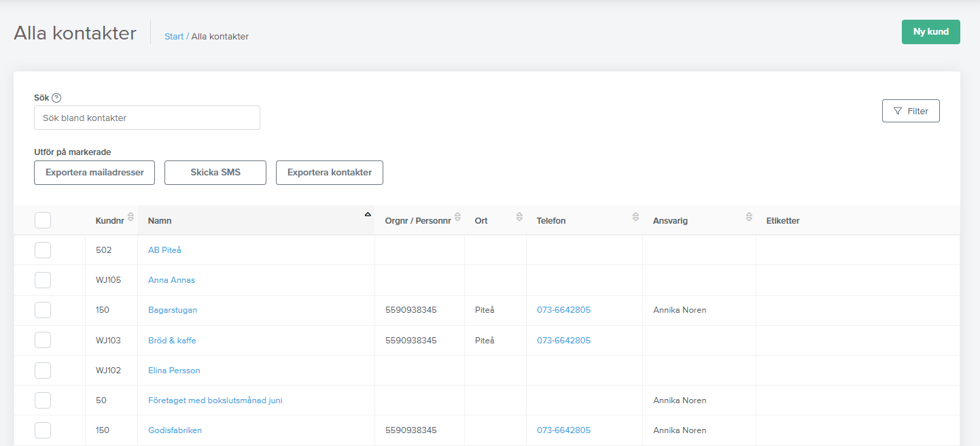980x446 pixels.
Task: Select the Bagarstugan row checkbox
Action: (43, 310)
